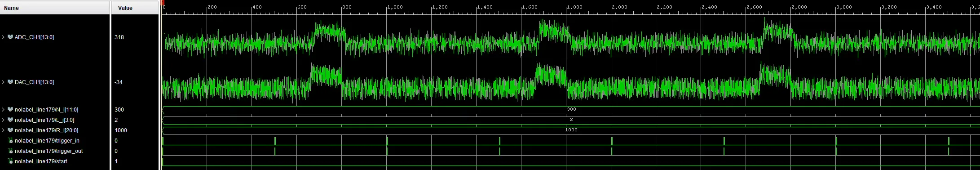Click the 1,000 tick label on the time ruler
The image size is (980, 170).
coord(395,7)
